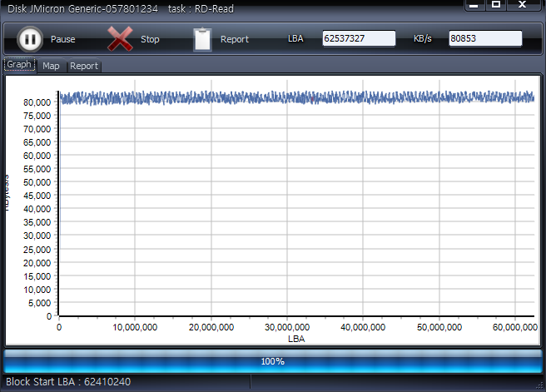
Task: Close the disk test window
Action: (523, 5)
